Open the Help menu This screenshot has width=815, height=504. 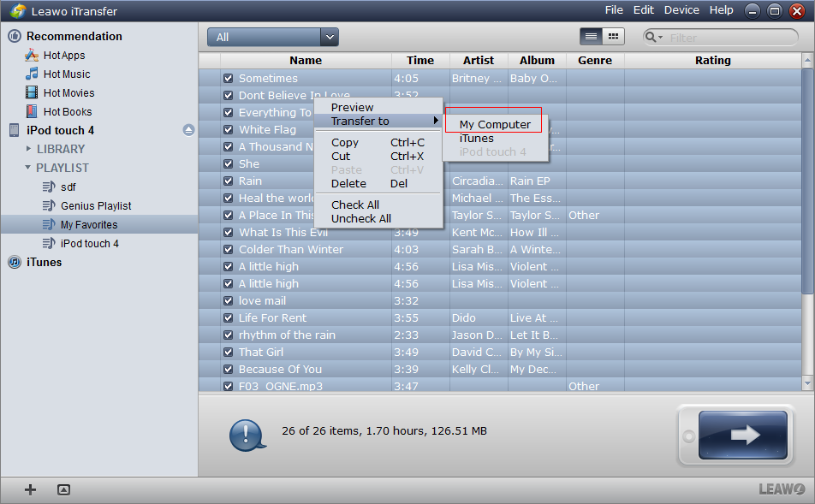coord(722,10)
